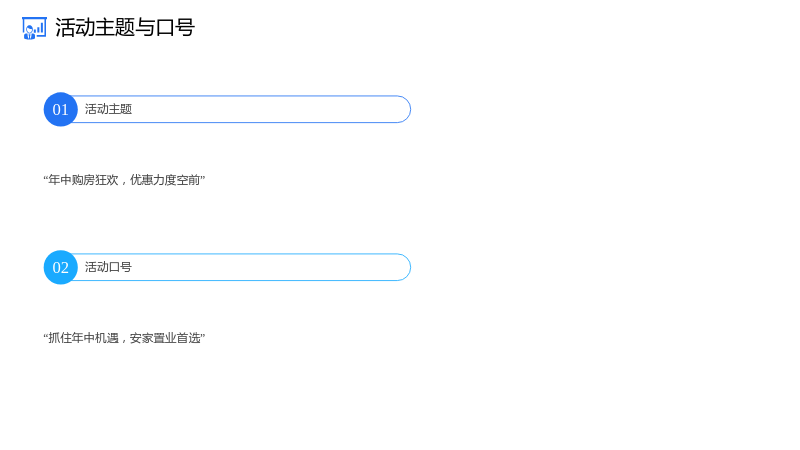Click the slide title 活动主题与口号
800x450 pixels.
[x=125, y=28]
